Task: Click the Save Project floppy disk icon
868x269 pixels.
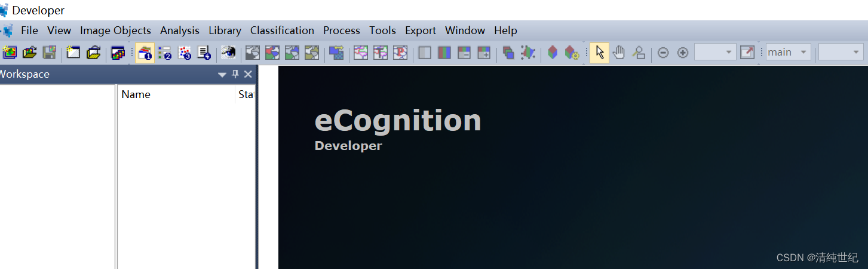Action: (49, 53)
